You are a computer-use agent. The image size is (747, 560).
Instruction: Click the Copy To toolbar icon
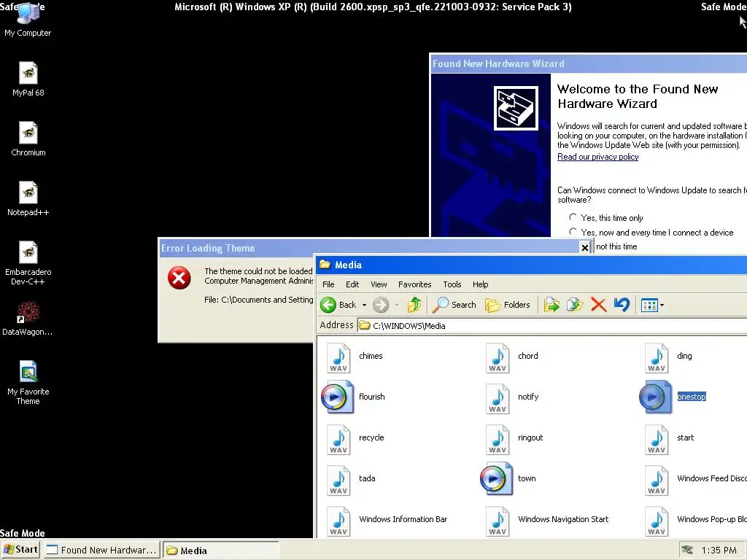(x=575, y=305)
